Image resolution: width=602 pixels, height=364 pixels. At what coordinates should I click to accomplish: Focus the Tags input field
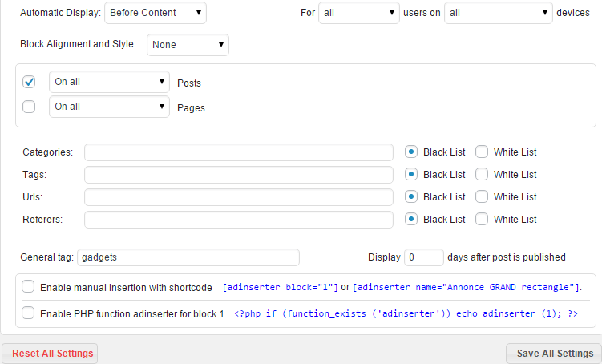[239, 175]
